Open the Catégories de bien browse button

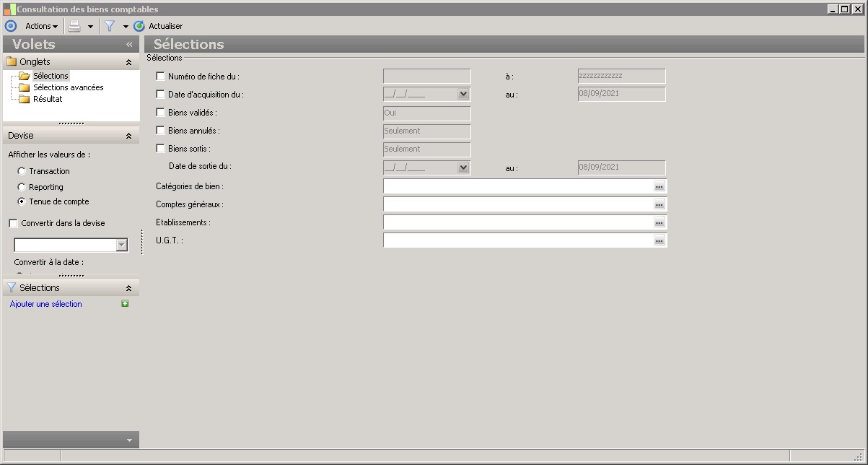[x=659, y=186]
